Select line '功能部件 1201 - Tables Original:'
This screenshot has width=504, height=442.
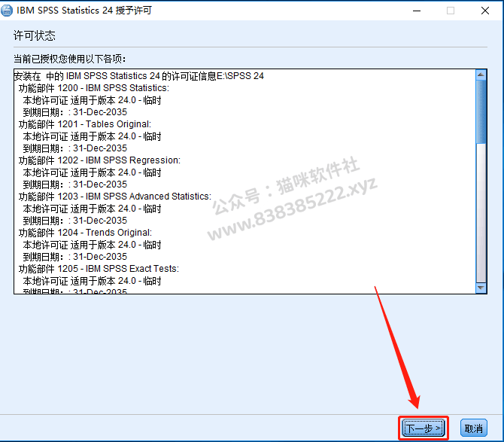pos(84,124)
